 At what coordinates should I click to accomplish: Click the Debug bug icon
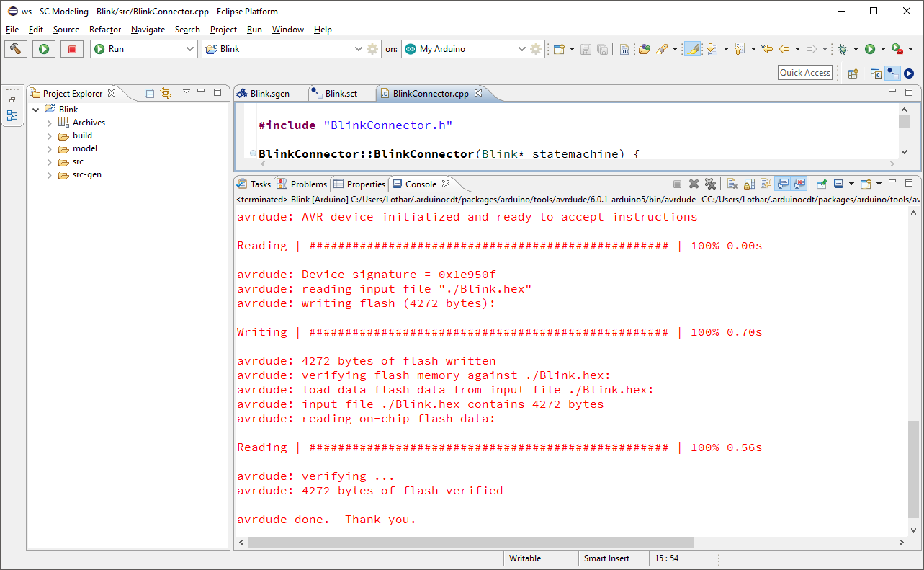tap(842, 49)
